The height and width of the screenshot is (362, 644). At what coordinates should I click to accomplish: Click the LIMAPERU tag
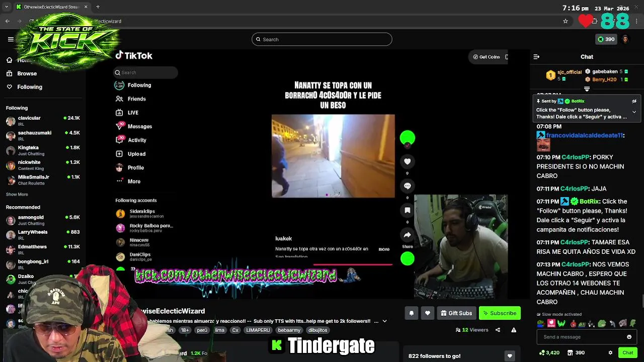(258, 330)
